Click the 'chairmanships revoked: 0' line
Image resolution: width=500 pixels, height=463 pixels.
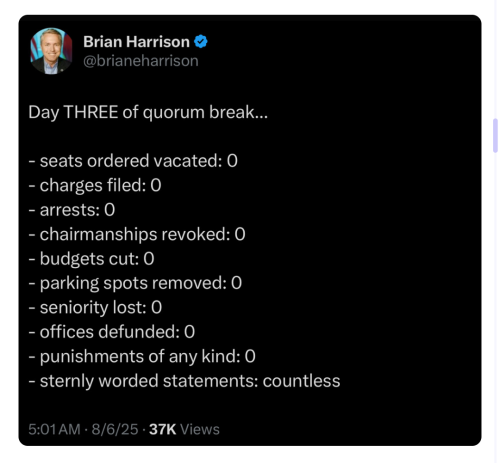(x=137, y=234)
